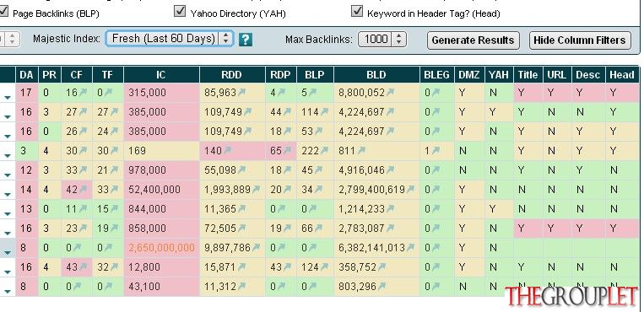Image resolution: width=644 pixels, height=312 pixels.
Task: Click arrow icon beside BLD value 4,916,046
Action: [390, 170]
